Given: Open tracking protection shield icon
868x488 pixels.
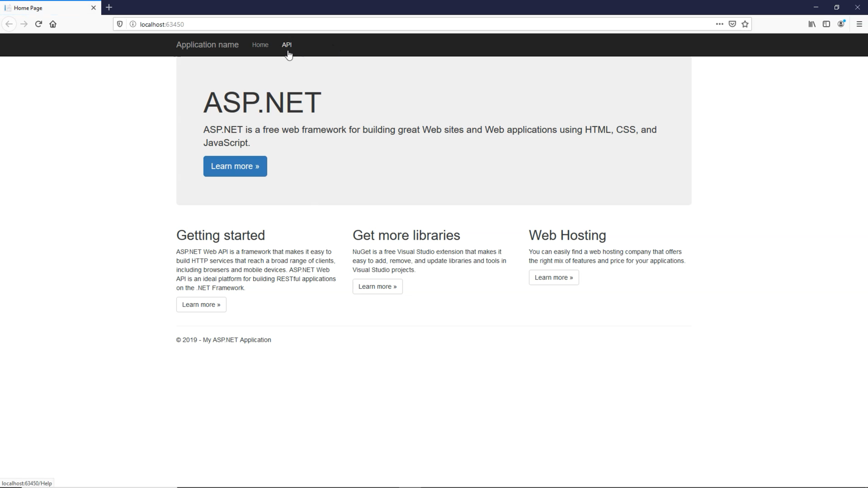Looking at the screenshot, I should click(x=120, y=24).
